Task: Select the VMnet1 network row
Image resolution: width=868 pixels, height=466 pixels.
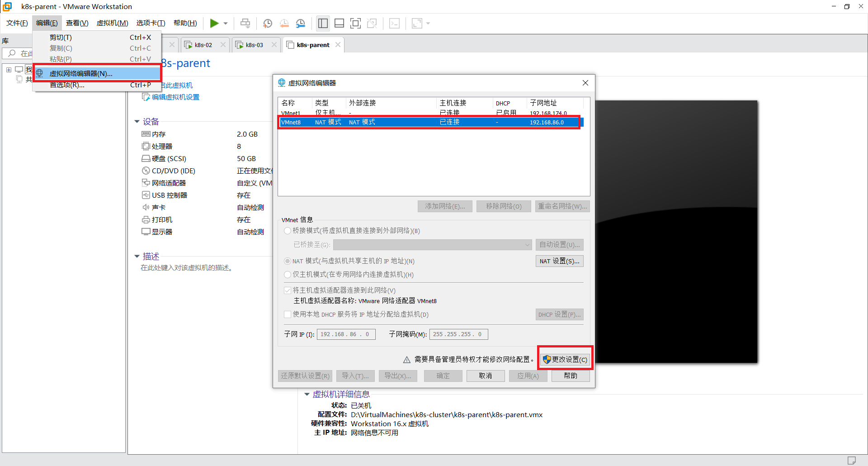Action: [x=429, y=113]
